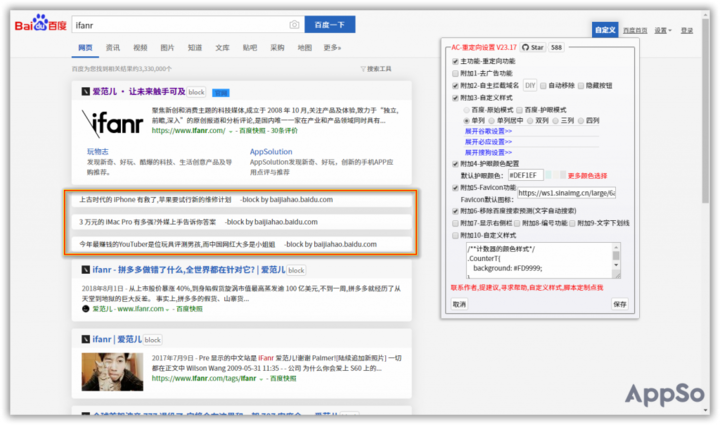Click the Favicon default icon URL field
The height and width of the screenshot is (425, 720).
pos(566,193)
